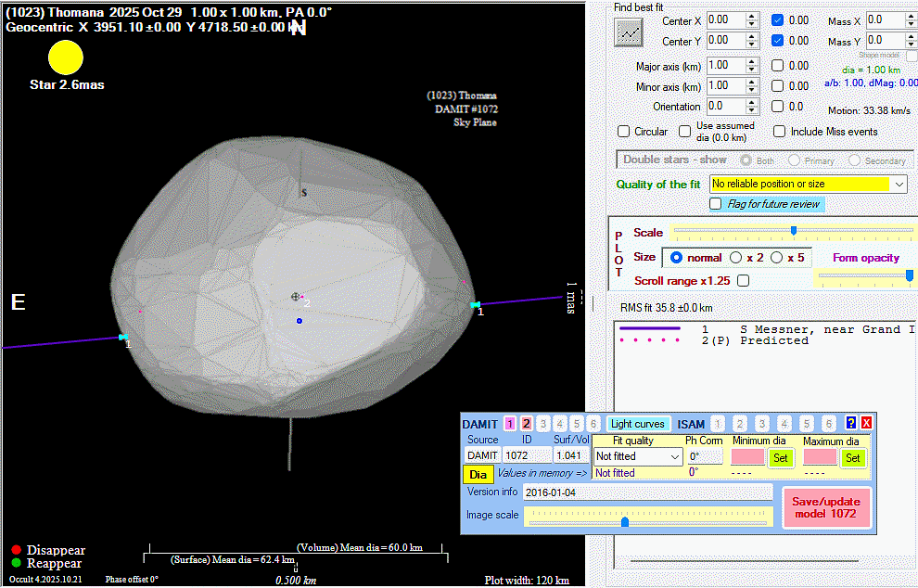918x588 pixels.
Task: Click the Save/update model 1072 button
Action: pyautogui.click(x=825, y=507)
